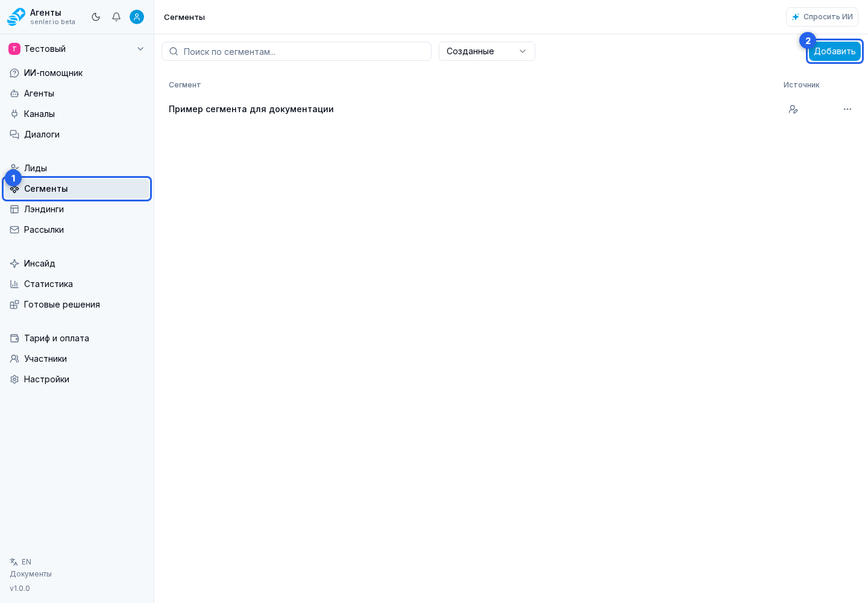Click the pink Т workspace badge
The image size is (868, 603).
(x=14, y=49)
